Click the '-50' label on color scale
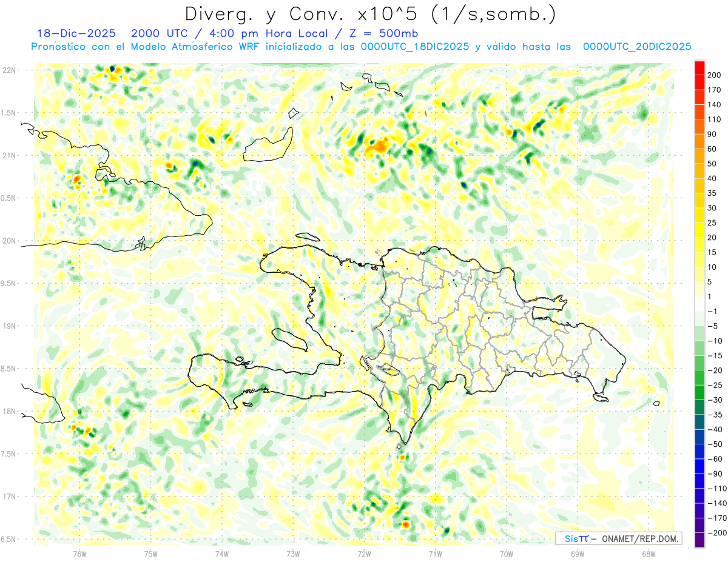Viewport: 728px width, 562px height. [x=715, y=444]
